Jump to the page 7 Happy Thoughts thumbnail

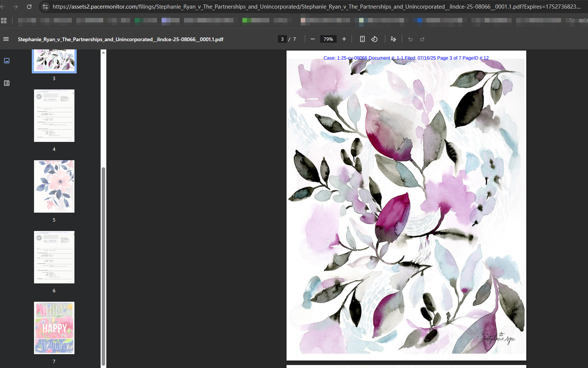[54, 328]
